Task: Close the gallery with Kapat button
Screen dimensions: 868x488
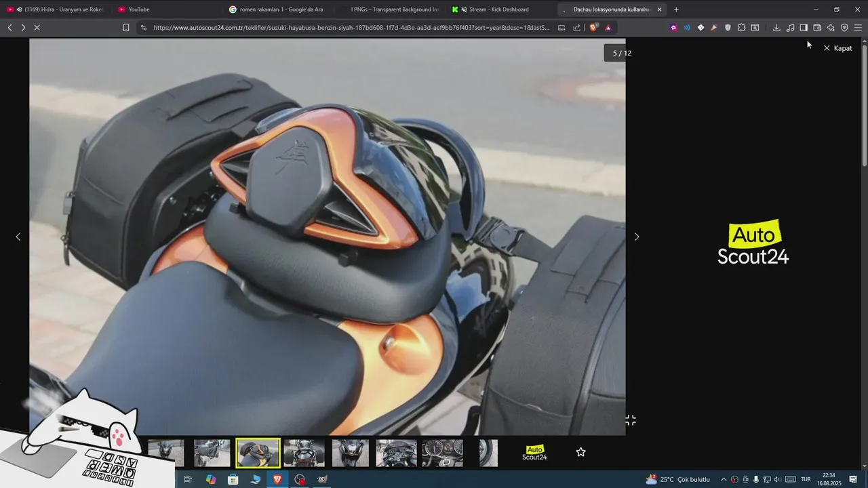Action: [x=837, y=48]
